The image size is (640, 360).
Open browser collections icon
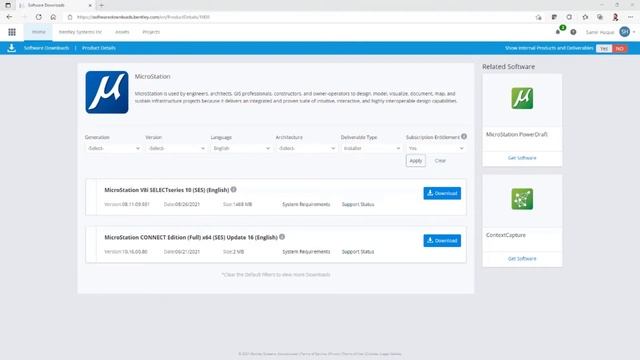pyautogui.click(x=600, y=17)
